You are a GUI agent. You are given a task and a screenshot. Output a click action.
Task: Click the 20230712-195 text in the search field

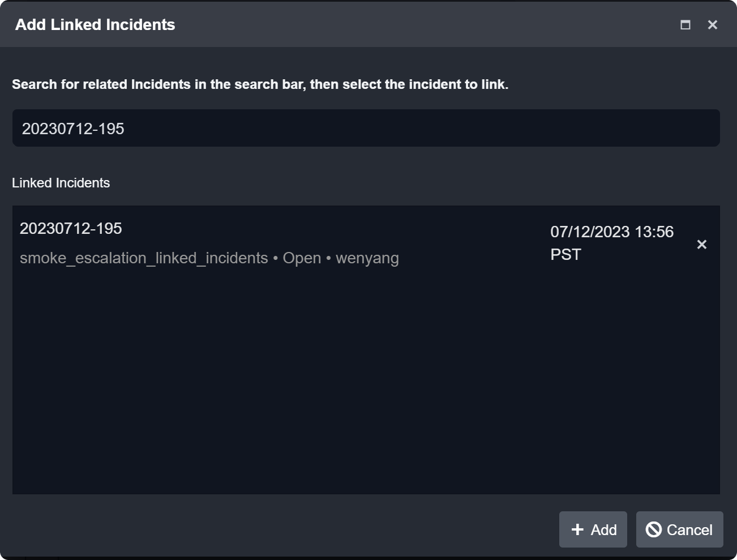click(73, 129)
